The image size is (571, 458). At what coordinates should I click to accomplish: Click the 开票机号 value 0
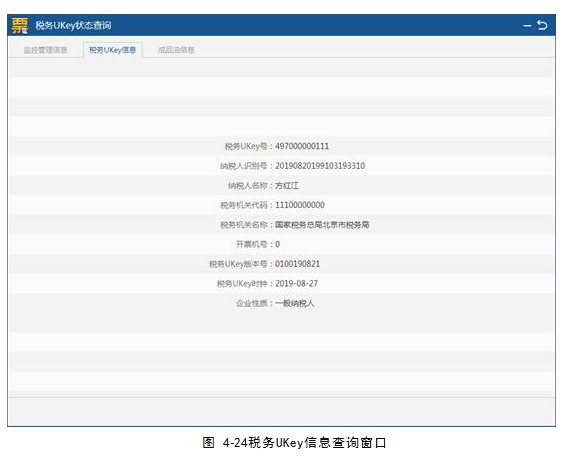tap(277, 244)
